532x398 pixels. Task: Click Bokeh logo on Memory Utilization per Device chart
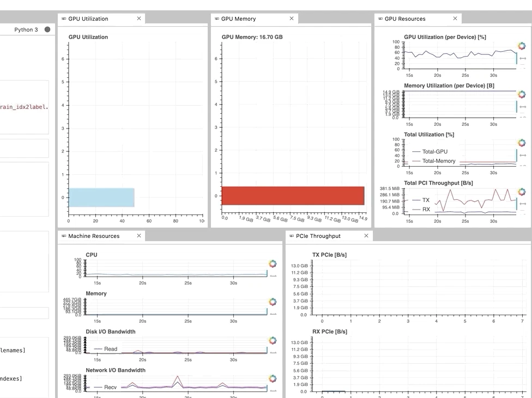522,94
